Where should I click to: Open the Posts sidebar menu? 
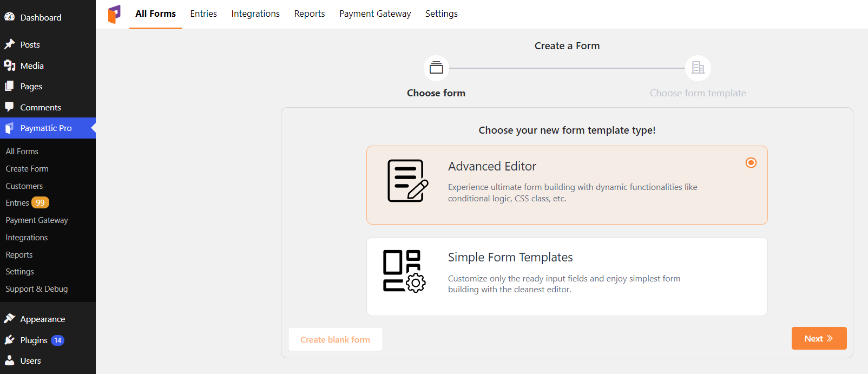[x=30, y=44]
